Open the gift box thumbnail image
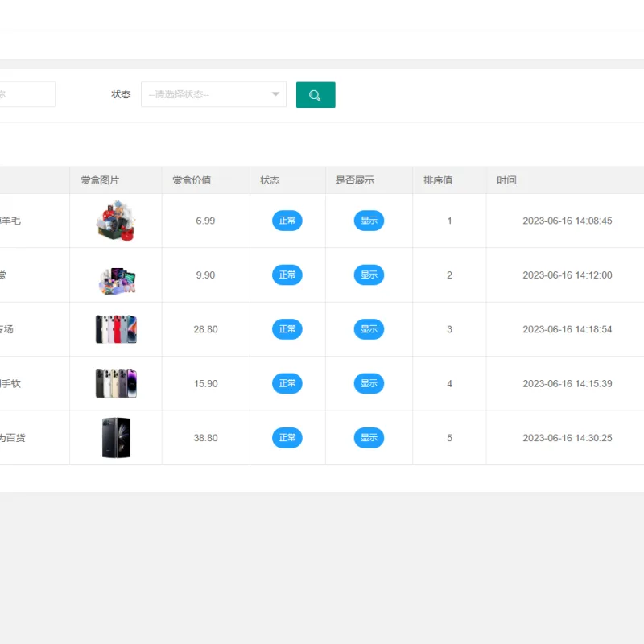644x644 pixels. point(116,221)
